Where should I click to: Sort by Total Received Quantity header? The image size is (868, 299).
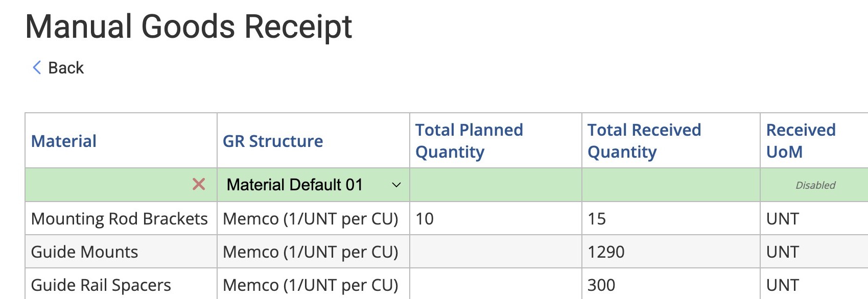pos(644,141)
